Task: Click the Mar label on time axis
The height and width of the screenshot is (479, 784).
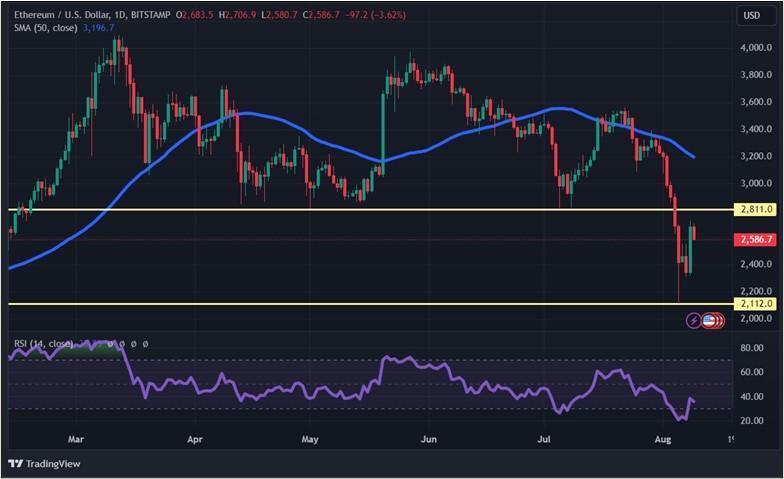Action: click(x=76, y=439)
